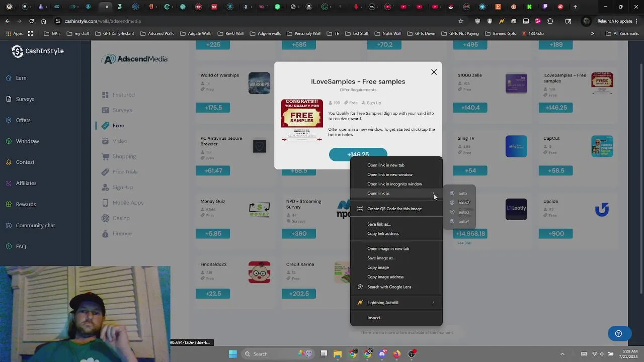Click the NPD Streaming Survey +360 button

299,233
